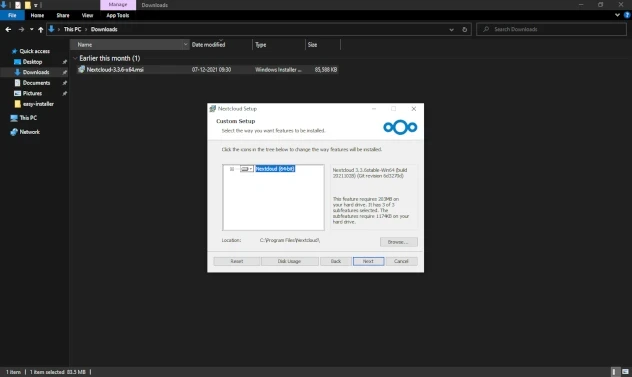The width and height of the screenshot is (632, 377).
Task: Open the Nextcloud feature install-mode dropdown
Action: pos(247,169)
